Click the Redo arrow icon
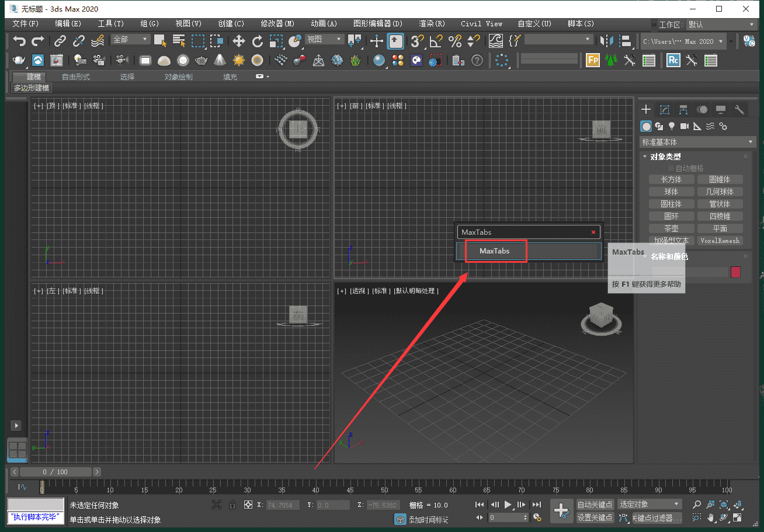This screenshot has height=532, width=764. [x=38, y=41]
